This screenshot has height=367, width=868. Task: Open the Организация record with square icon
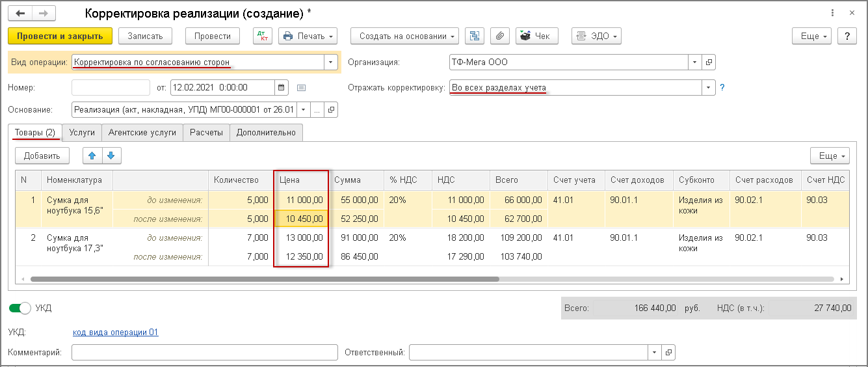click(709, 62)
